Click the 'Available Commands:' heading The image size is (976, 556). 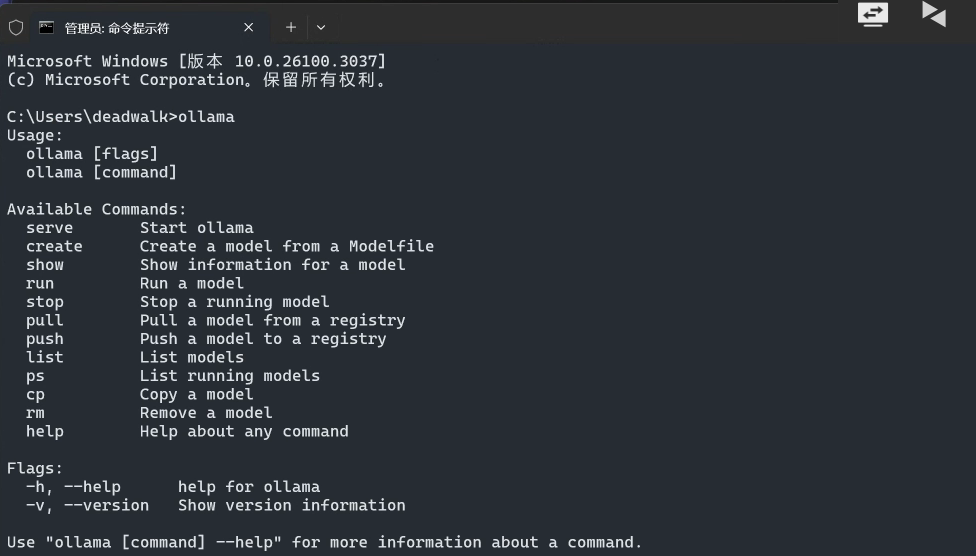click(x=97, y=210)
